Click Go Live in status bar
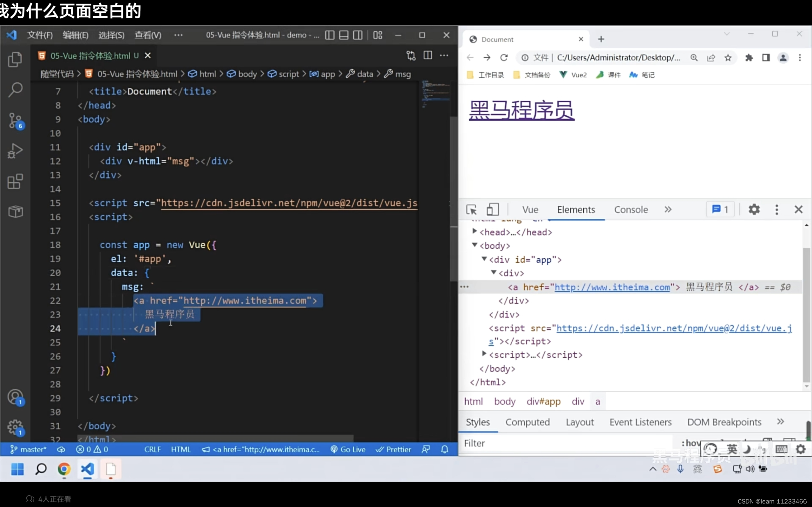The image size is (812, 507). 348,449
